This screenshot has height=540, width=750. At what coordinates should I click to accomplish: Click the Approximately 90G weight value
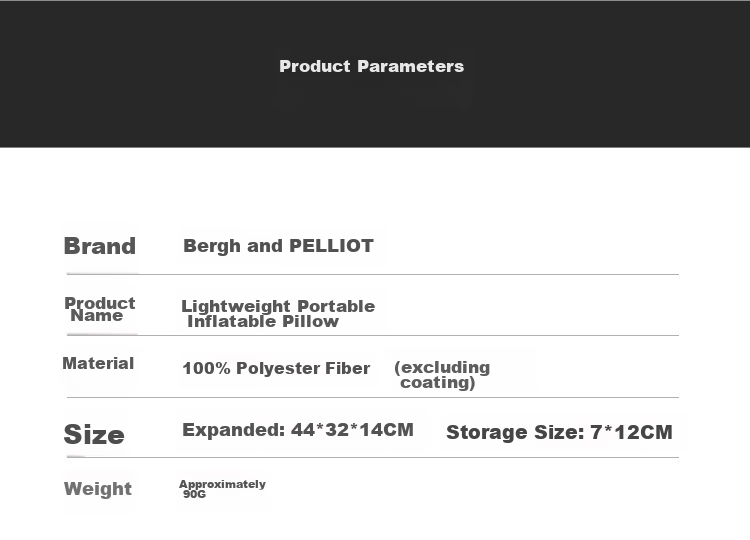(222, 489)
